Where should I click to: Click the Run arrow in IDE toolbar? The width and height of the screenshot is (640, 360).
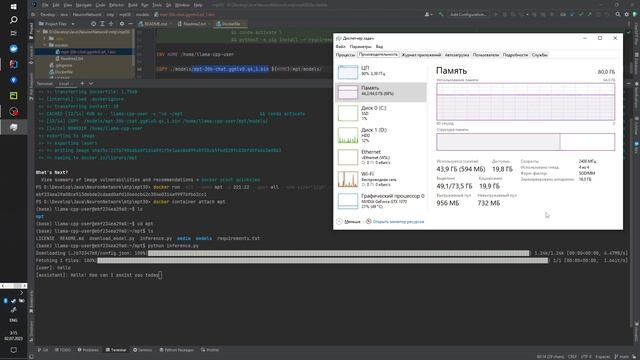point(496,14)
